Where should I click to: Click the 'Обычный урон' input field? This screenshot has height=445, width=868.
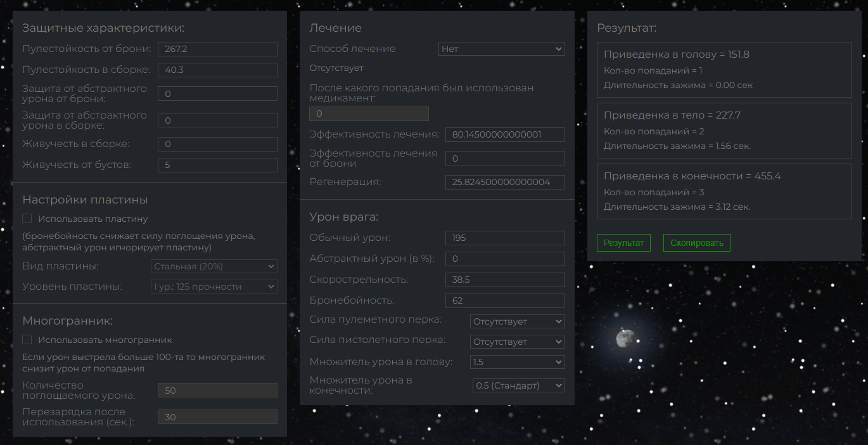tap(505, 238)
